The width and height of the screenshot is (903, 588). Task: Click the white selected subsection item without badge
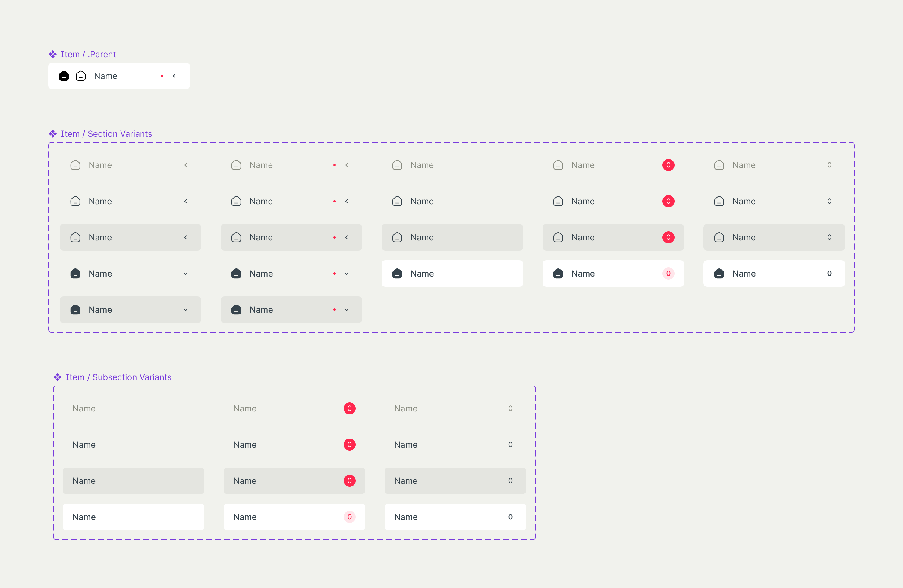[133, 517]
